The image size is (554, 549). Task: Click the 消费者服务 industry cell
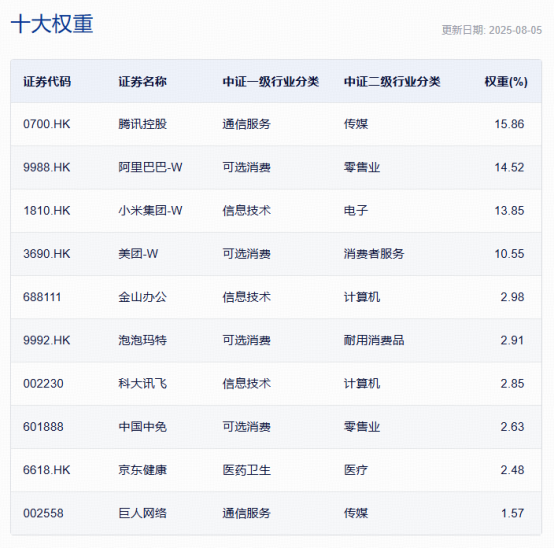[x=374, y=254]
